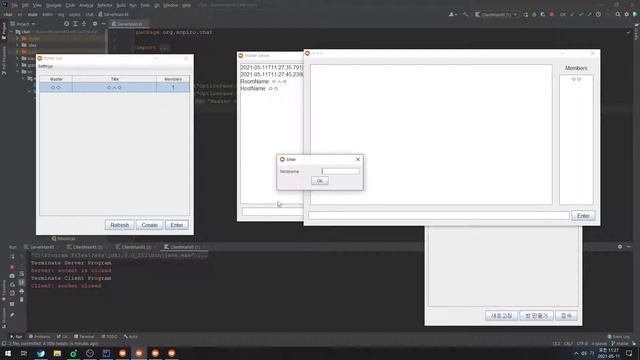Click the Windows Start button
The image size is (640, 360).
(x=8, y=353)
